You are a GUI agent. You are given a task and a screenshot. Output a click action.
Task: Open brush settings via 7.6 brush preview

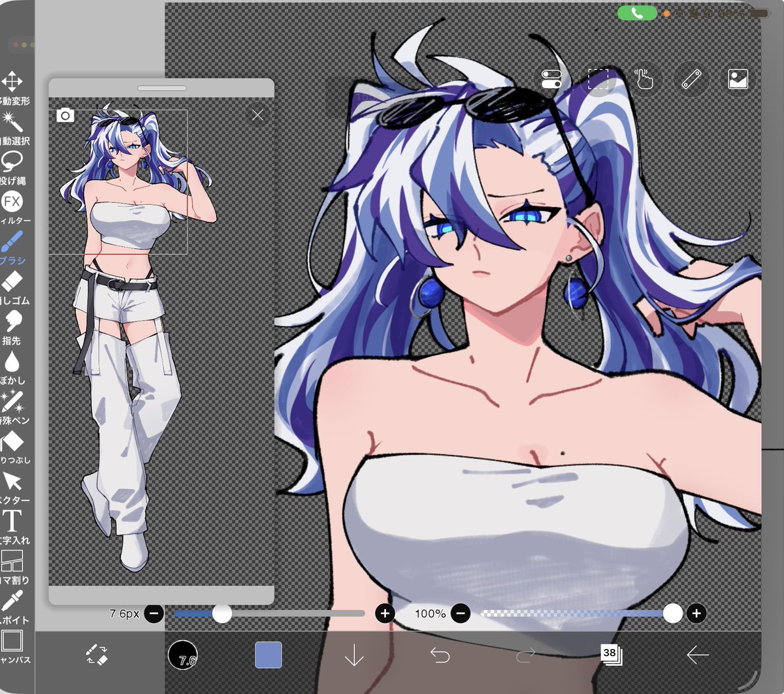point(182,654)
